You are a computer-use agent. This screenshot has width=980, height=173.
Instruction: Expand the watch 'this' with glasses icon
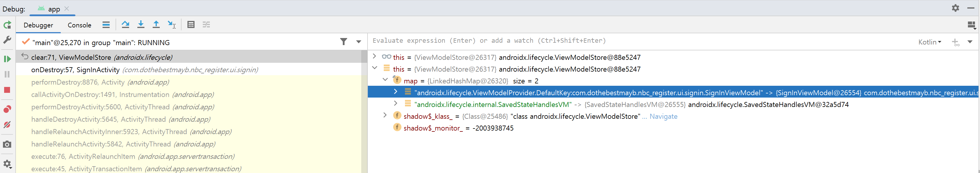(374, 56)
